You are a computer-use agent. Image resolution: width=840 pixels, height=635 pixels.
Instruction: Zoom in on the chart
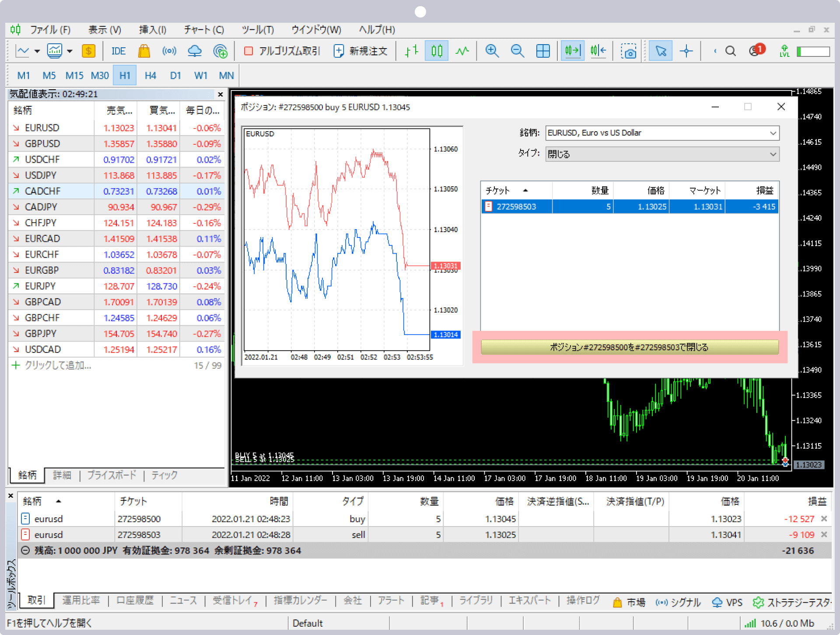coord(492,51)
